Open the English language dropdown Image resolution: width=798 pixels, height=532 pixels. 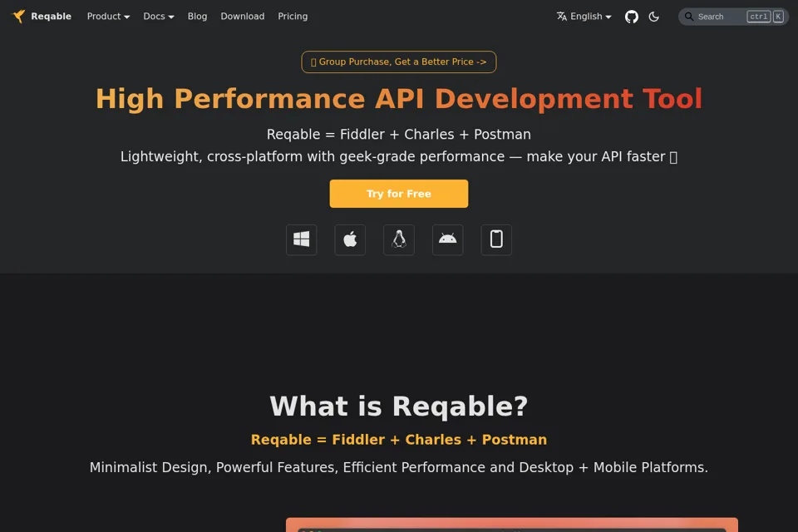tap(584, 17)
